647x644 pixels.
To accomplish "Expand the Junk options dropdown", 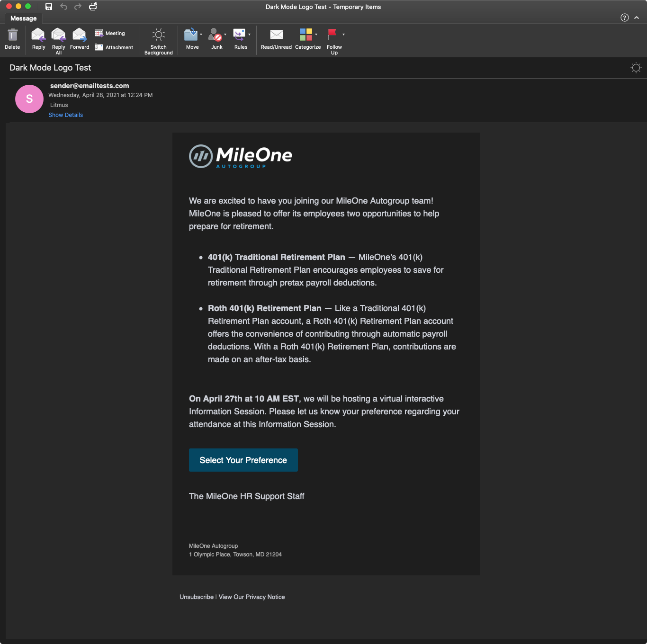I will tap(225, 35).
